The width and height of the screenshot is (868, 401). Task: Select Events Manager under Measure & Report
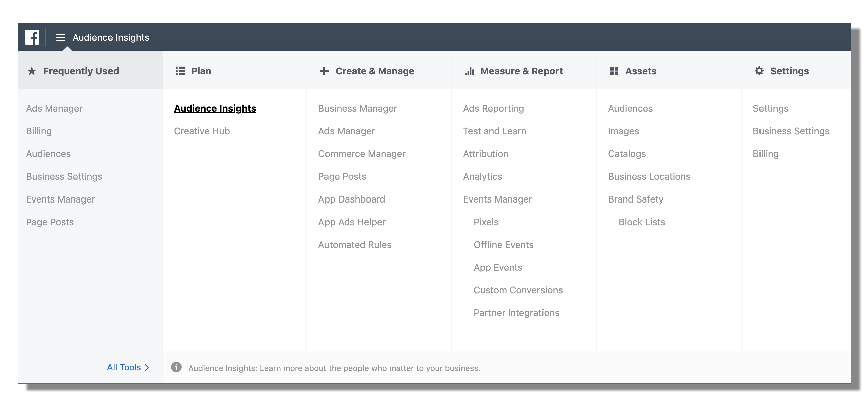point(497,199)
